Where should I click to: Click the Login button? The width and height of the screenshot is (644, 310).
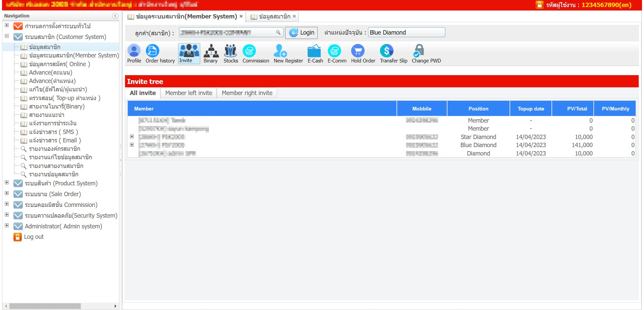tap(302, 33)
